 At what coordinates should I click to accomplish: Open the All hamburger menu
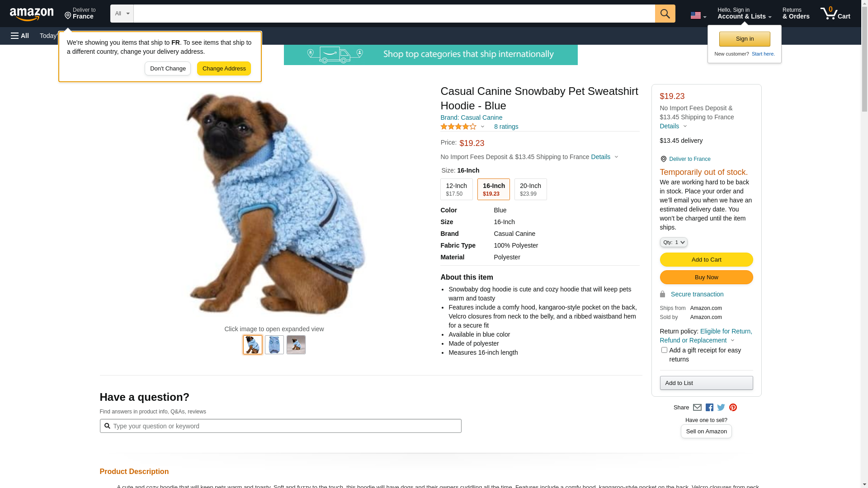(x=20, y=36)
